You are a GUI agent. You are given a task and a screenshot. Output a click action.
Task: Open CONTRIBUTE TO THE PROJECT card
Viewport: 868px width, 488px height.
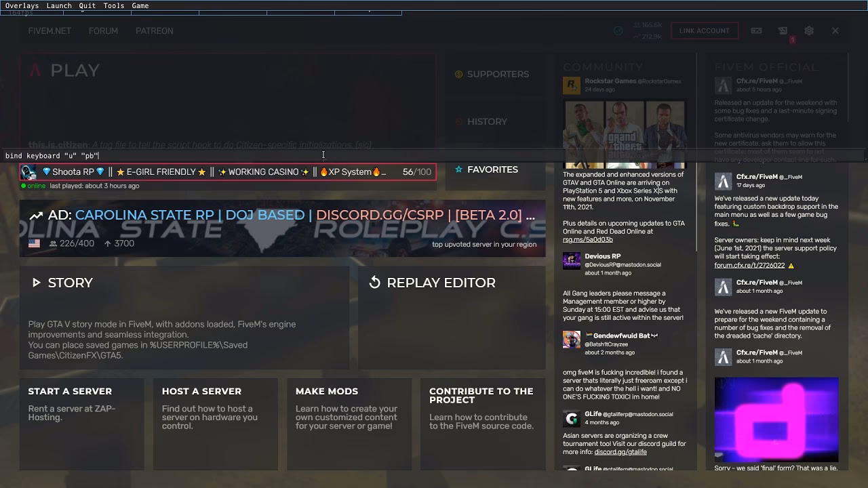click(483, 424)
